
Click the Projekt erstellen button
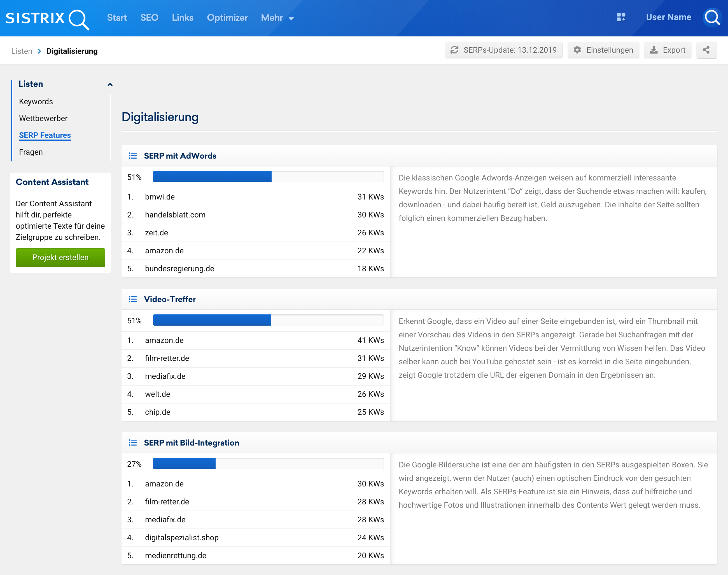tap(60, 258)
